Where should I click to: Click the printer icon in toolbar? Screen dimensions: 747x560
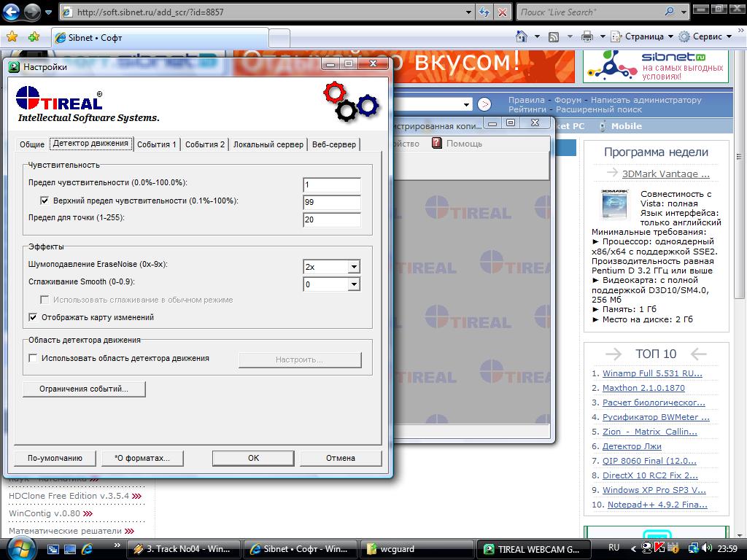587,36
